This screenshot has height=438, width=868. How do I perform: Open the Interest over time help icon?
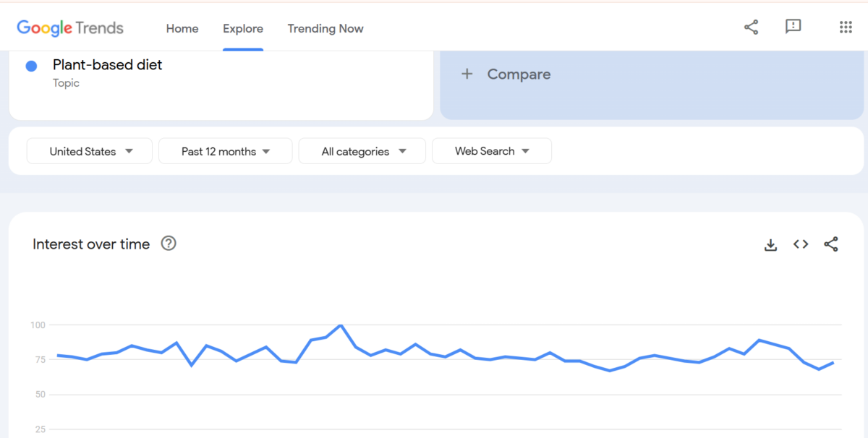click(x=169, y=244)
